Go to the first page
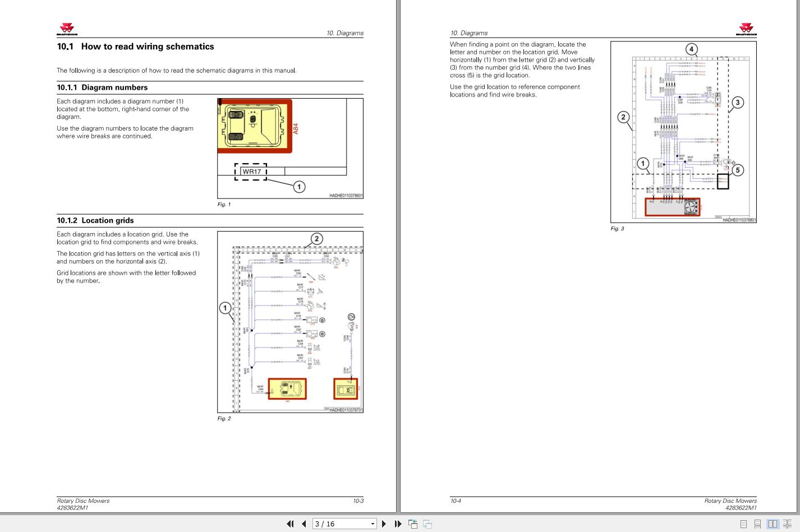Image resolution: width=800 pixels, height=532 pixels. pos(290,524)
